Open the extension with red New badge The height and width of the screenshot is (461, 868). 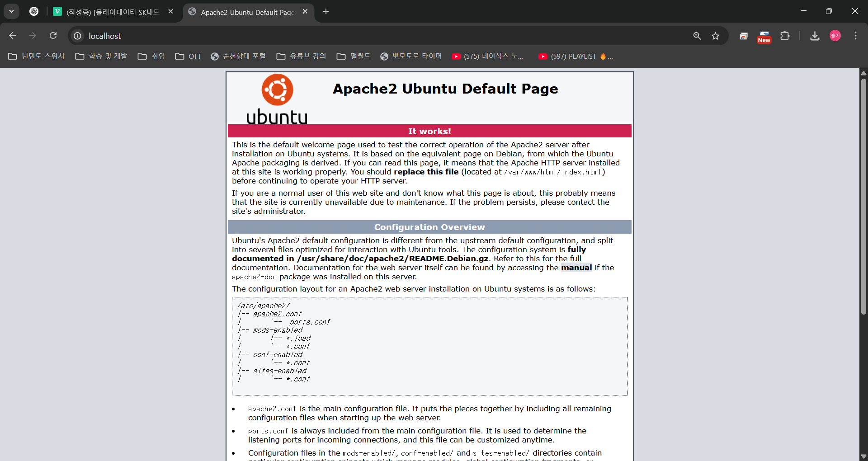[x=764, y=37]
